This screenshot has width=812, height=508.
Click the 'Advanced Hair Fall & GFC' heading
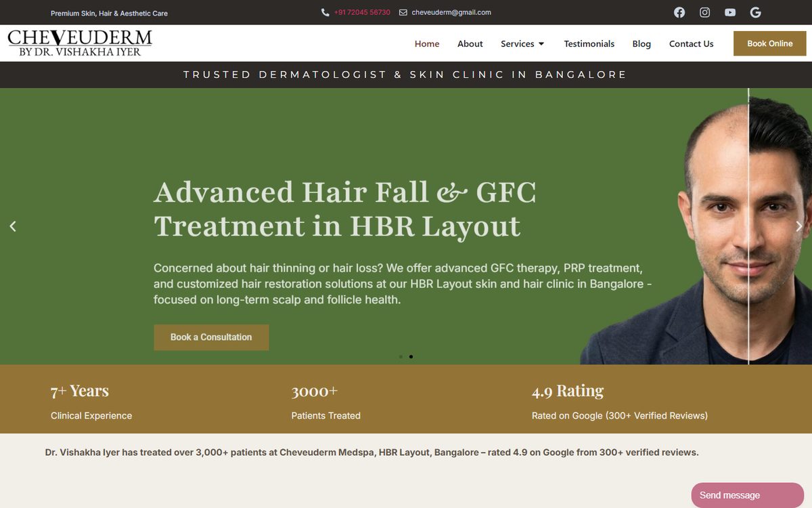click(345, 209)
